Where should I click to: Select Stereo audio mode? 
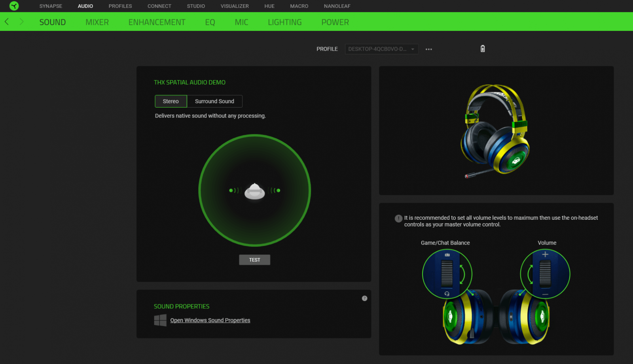pyautogui.click(x=171, y=101)
